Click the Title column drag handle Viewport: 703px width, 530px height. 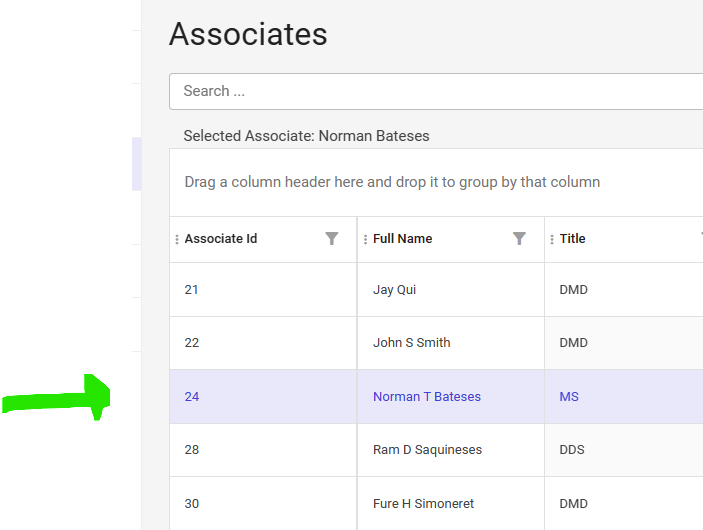point(552,240)
